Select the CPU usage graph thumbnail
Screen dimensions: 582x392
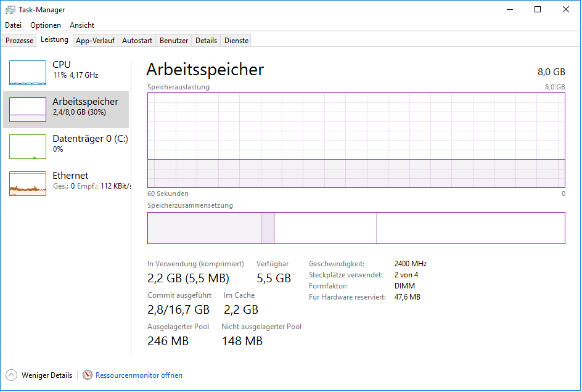pos(28,73)
